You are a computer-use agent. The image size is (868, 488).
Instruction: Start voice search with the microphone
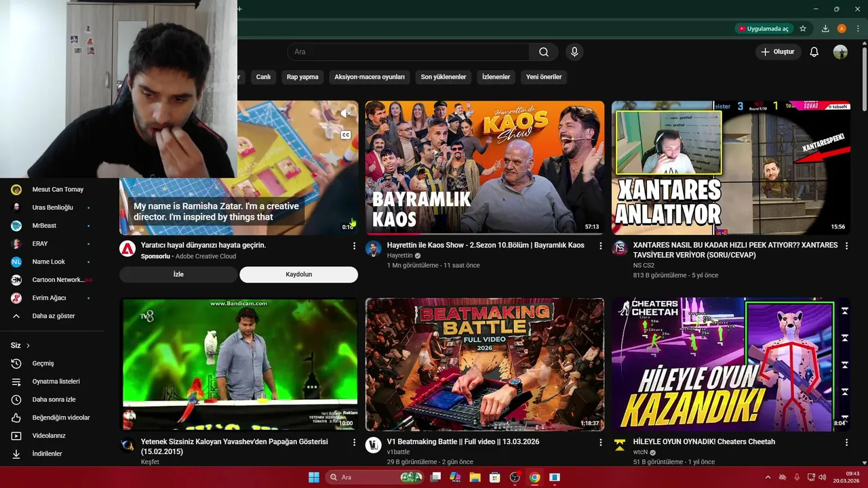(x=574, y=52)
